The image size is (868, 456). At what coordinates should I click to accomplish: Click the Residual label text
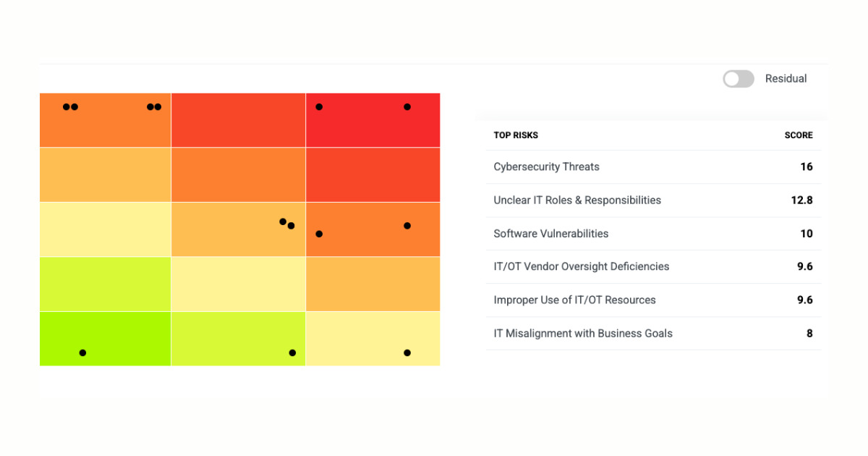786,79
